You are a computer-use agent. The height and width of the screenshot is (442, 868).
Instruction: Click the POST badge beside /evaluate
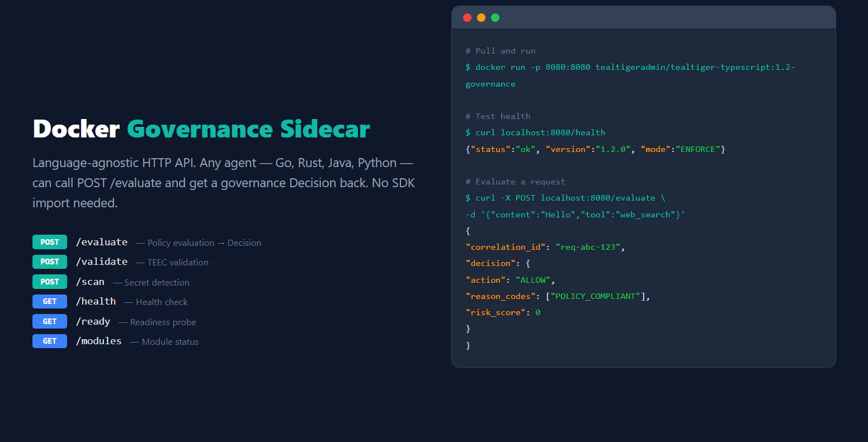(x=50, y=242)
